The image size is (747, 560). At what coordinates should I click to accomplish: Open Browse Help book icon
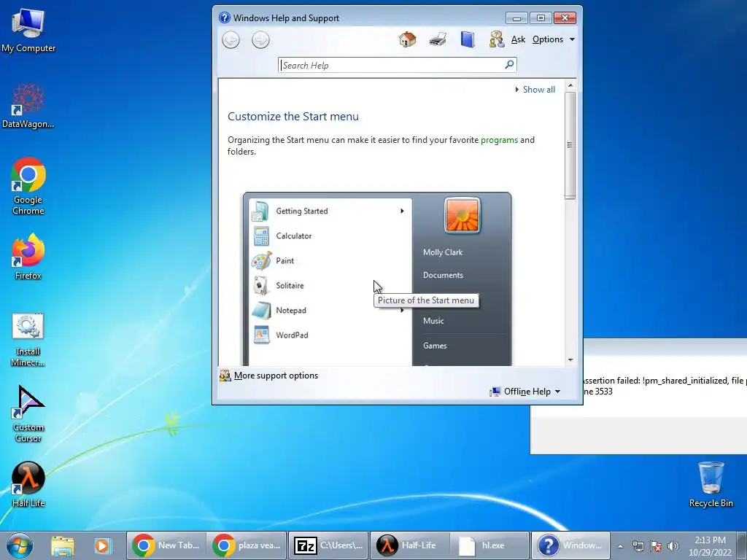click(x=468, y=39)
